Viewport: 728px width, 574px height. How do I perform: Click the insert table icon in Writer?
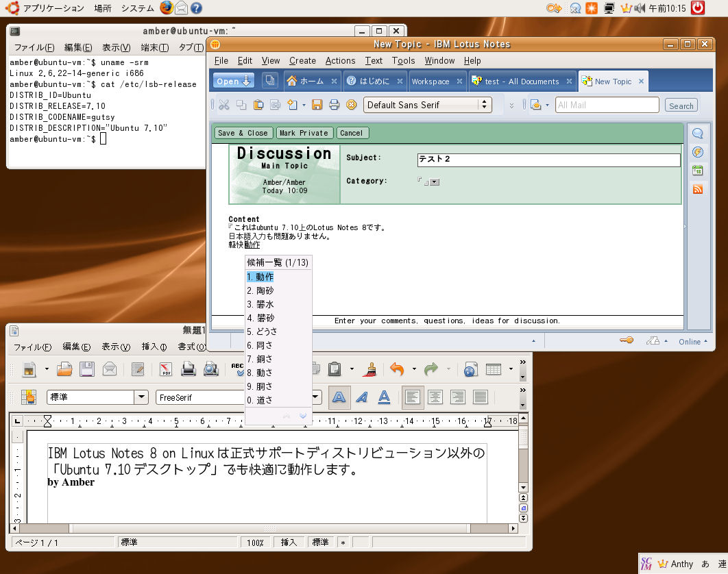[x=493, y=369]
